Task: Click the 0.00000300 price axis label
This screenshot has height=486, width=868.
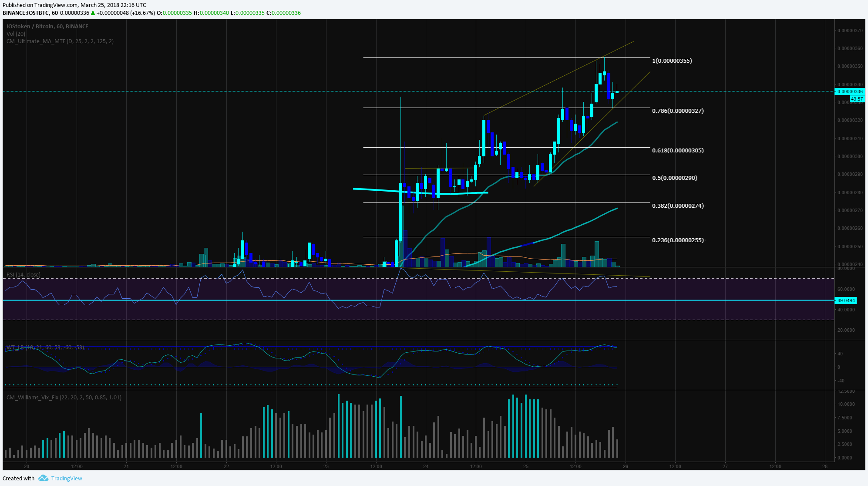Action: (x=850, y=156)
